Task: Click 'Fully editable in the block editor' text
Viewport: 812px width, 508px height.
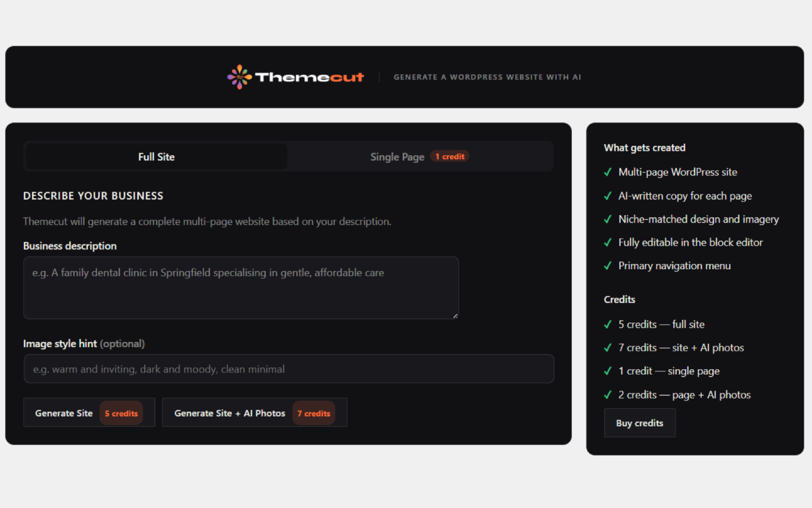Action: [x=691, y=242]
